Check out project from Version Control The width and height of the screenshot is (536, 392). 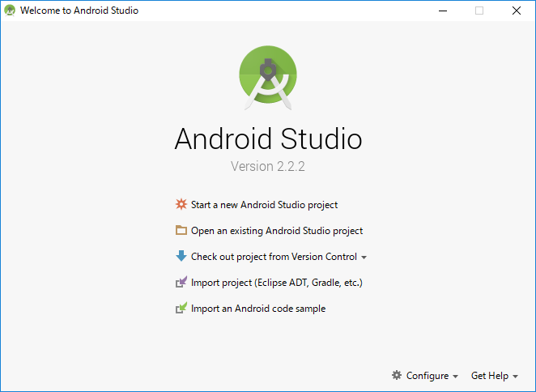pyautogui.click(x=274, y=257)
